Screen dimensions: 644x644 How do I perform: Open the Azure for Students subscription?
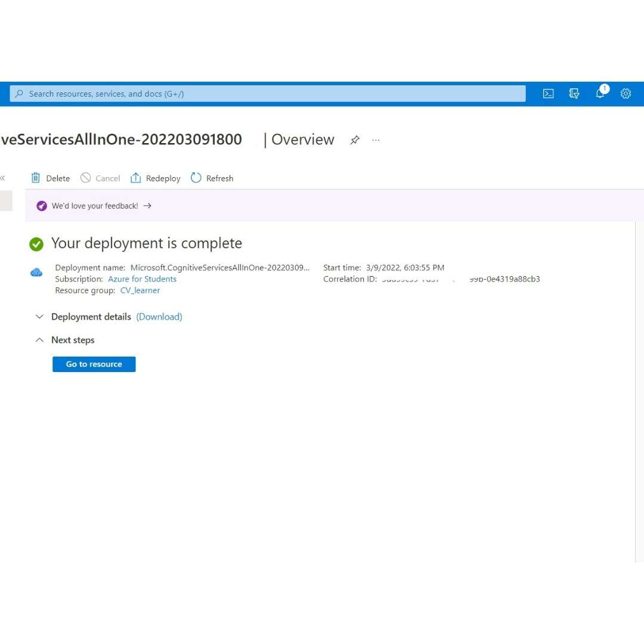pos(142,279)
